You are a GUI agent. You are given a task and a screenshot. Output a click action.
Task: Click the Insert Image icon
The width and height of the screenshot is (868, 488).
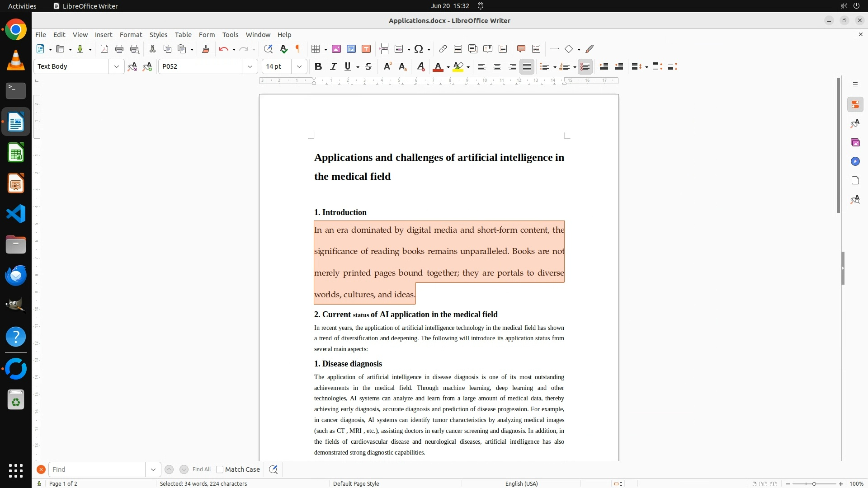pos(336,49)
